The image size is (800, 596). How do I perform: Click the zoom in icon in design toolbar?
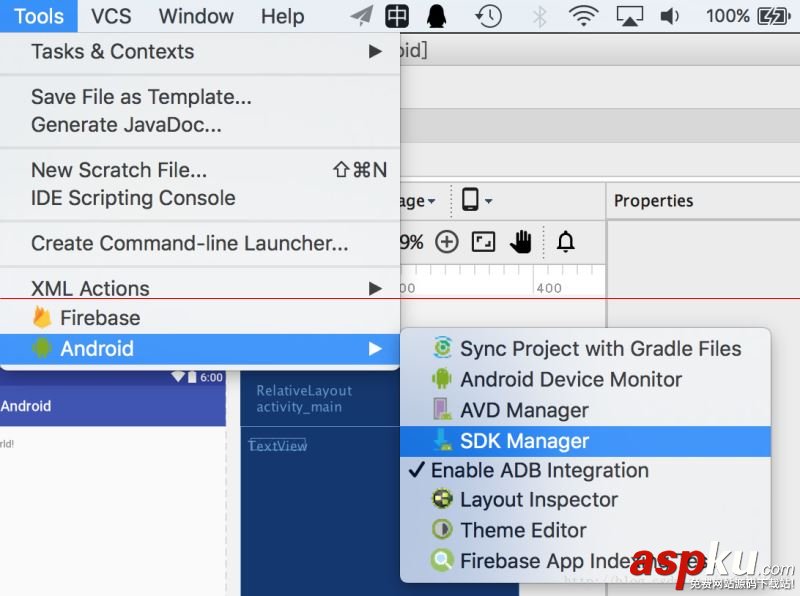447,241
